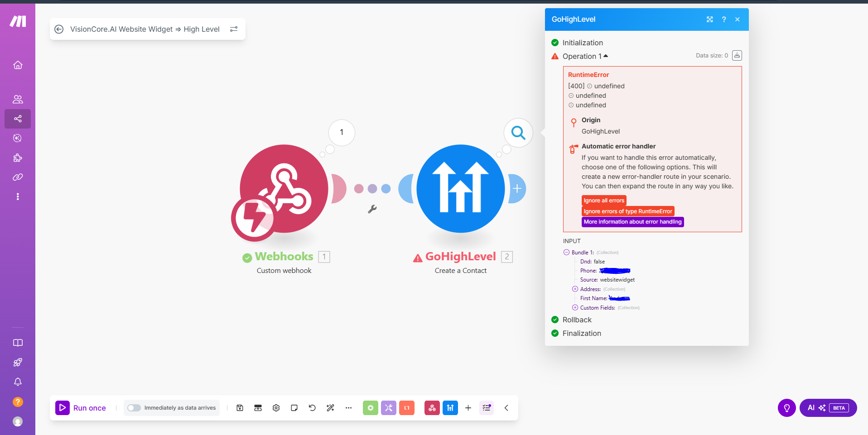
Task: Open the checklist icon with purple dot
Action: click(487, 408)
